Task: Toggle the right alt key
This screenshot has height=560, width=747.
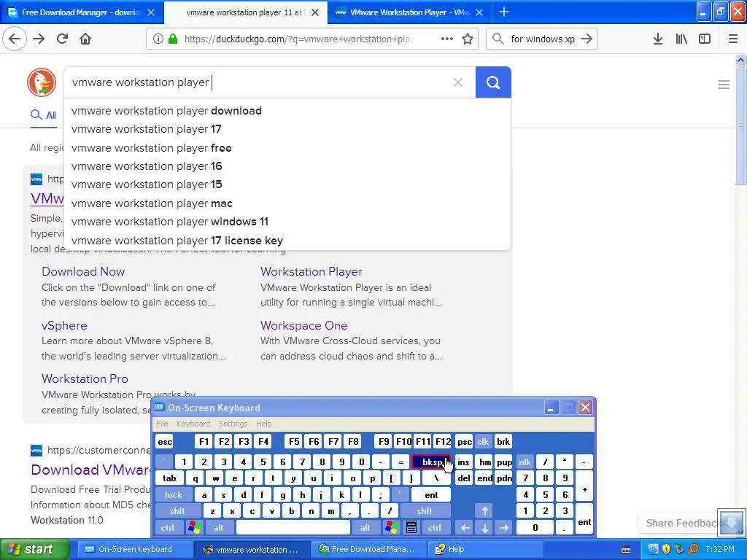Action: pos(365,527)
